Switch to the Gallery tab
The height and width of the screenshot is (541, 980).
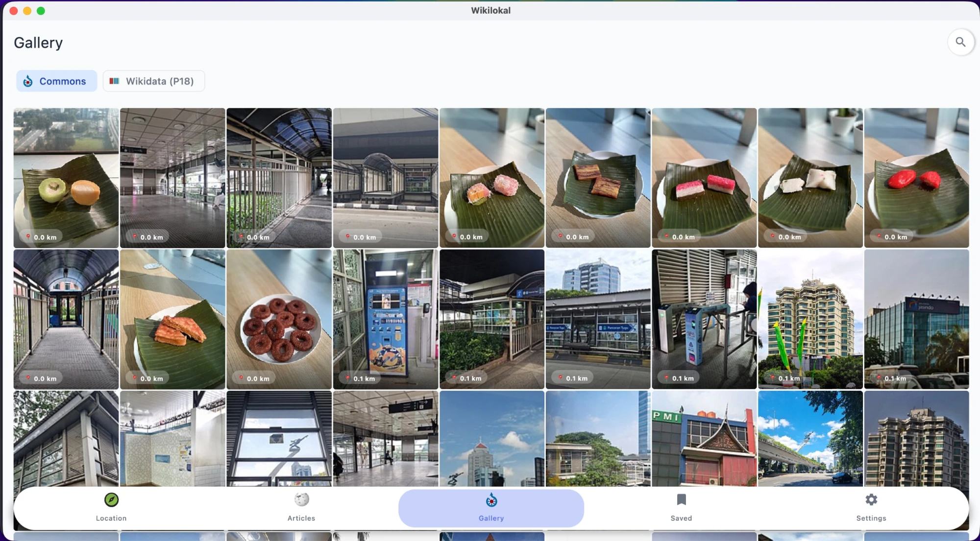coord(491,508)
